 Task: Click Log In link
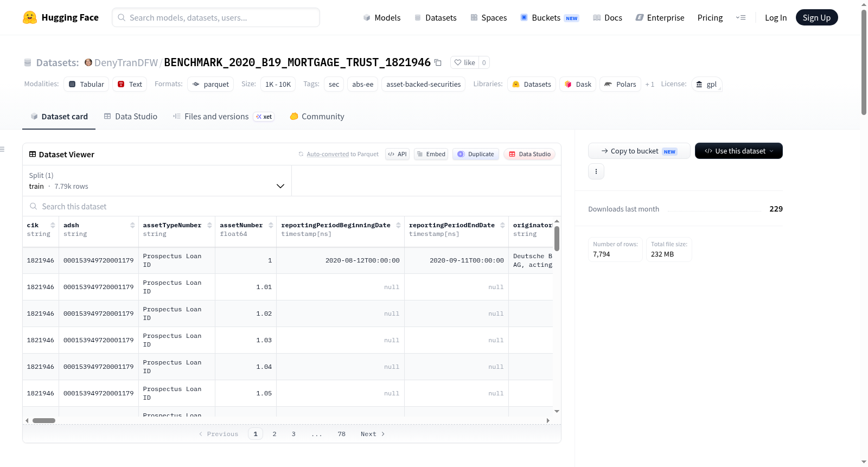(776, 17)
